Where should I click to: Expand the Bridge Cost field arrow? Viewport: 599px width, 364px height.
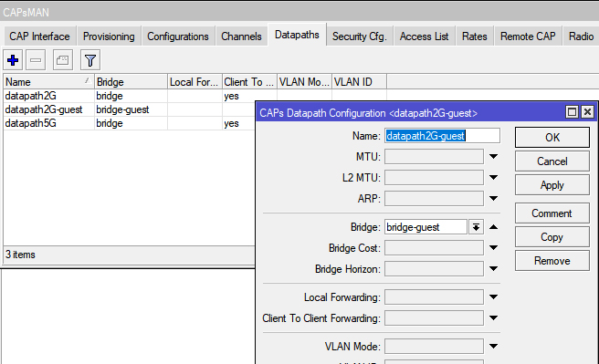coord(494,248)
